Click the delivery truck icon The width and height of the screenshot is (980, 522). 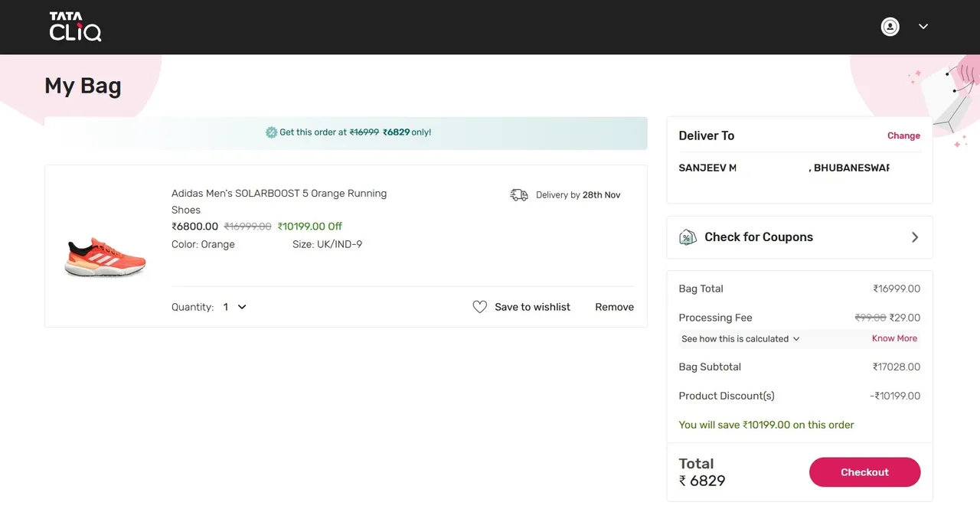519,195
